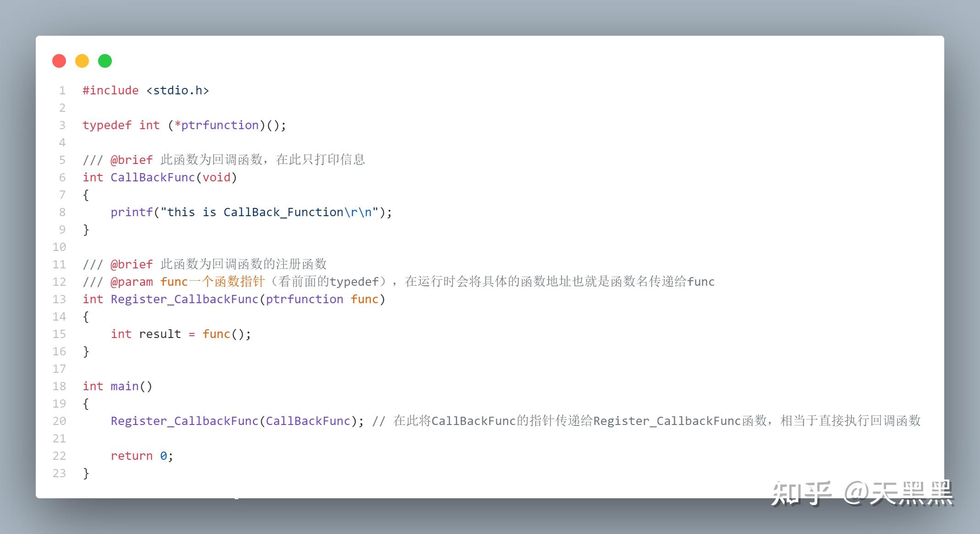This screenshot has width=980, height=534.
Task: Click the ptrfunction typedef name on line 3
Action: [220, 125]
